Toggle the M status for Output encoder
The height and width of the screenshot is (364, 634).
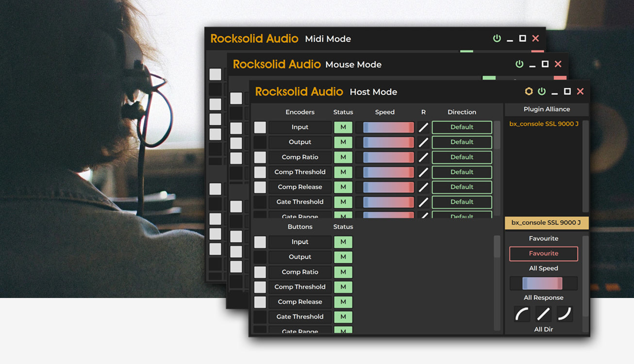[x=343, y=142]
